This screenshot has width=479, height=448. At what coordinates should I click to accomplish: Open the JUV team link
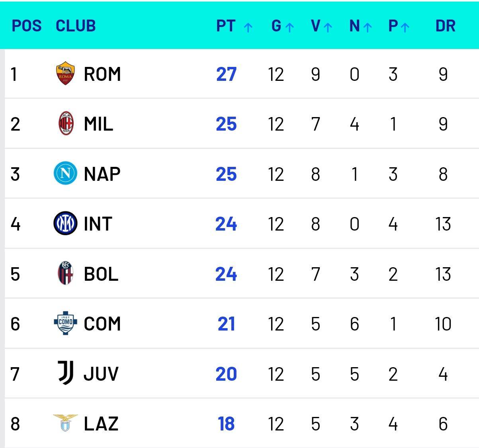coord(101,374)
